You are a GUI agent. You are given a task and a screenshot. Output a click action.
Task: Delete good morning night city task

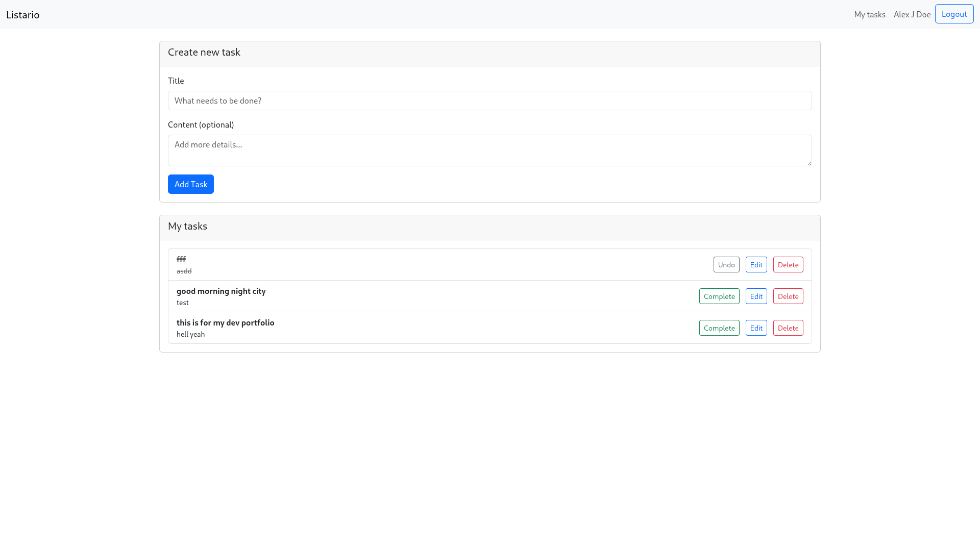[x=788, y=296]
